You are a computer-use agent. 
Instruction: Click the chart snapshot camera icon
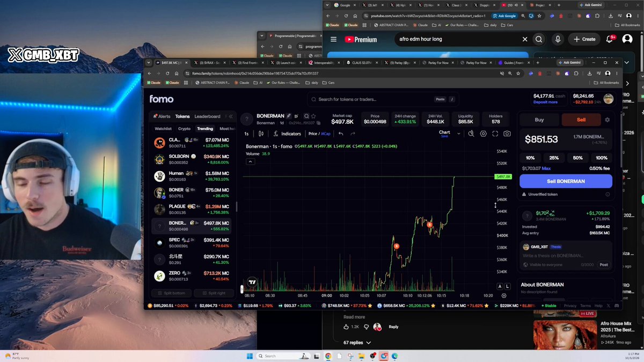(507, 134)
